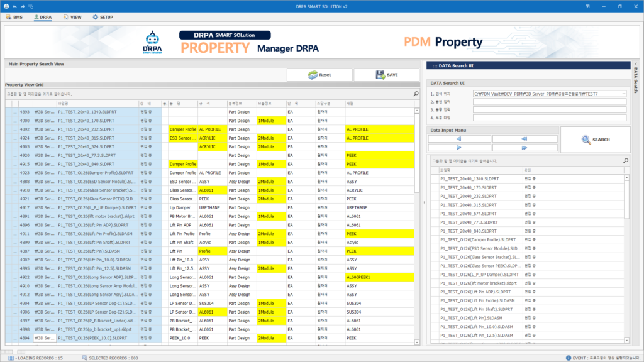This screenshot has height=362, width=644.
Task: Open the BMS tab
Action: point(14,17)
